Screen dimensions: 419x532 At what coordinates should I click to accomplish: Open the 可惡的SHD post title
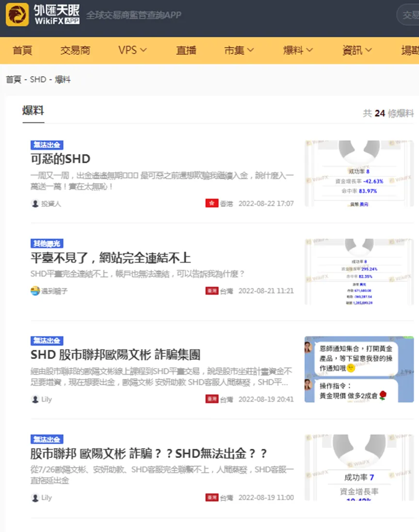pos(61,159)
